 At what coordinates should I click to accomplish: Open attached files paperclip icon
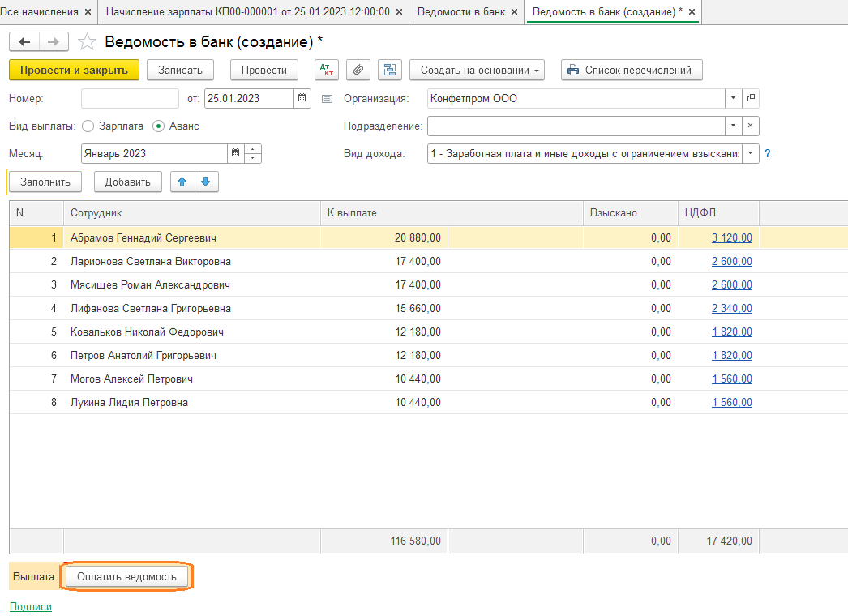pyautogui.click(x=358, y=71)
